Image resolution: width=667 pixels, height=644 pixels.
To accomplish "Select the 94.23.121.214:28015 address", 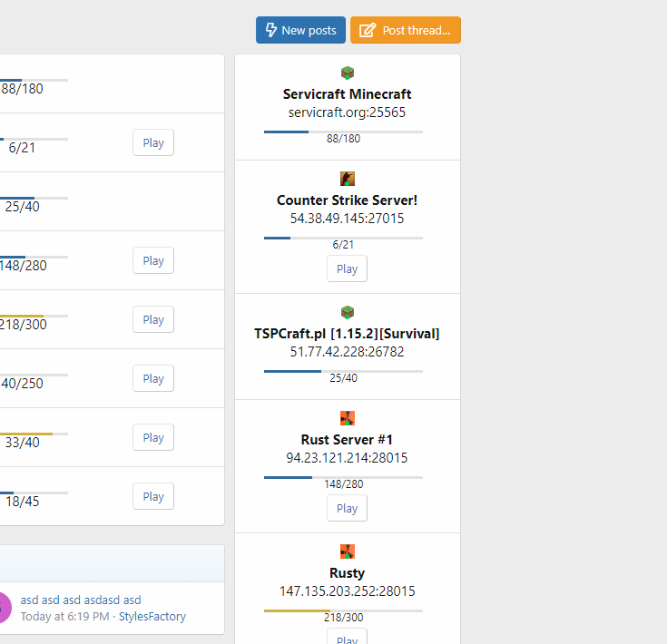I will click(x=347, y=458).
